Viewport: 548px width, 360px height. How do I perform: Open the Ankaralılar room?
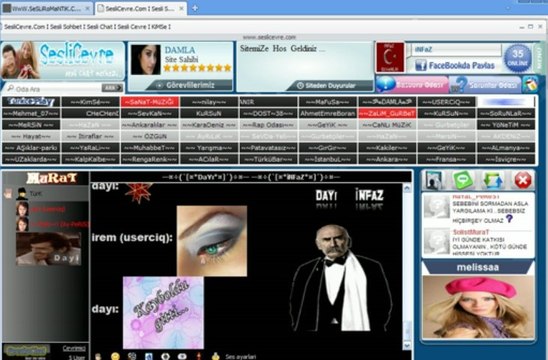pyautogui.click(x=150, y=125)
